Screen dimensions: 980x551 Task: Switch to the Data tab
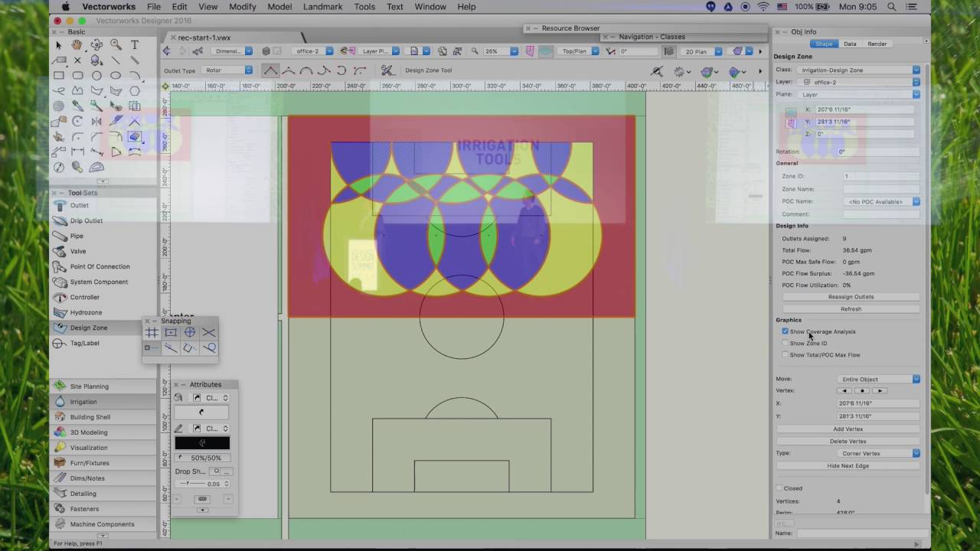point(850,44)
